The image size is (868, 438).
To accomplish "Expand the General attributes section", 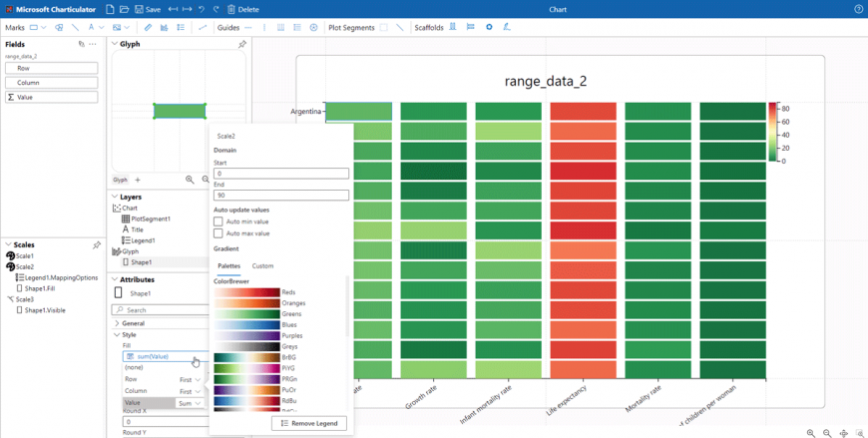I will 118,323.
